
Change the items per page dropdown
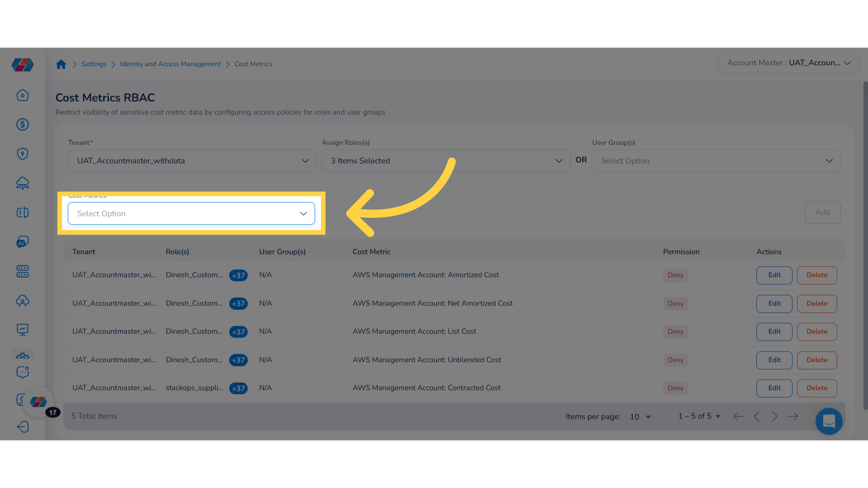tap(640, 417)
